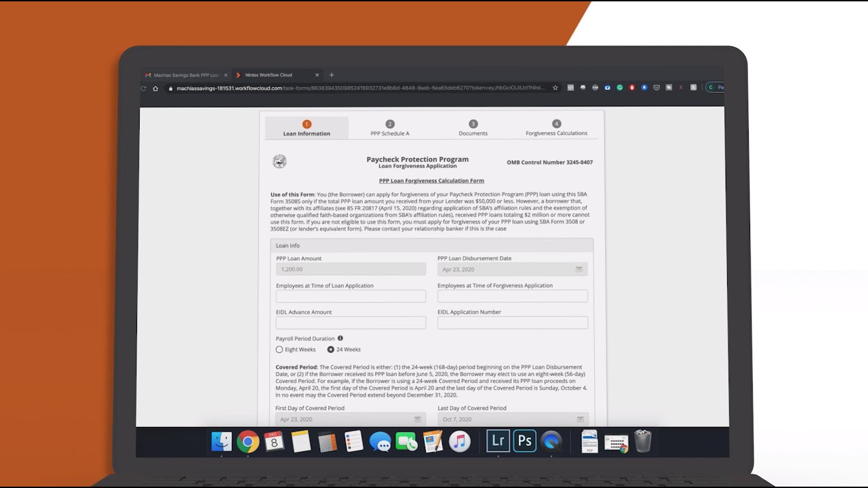868x488 pixels.
Task: Open a new browser tab with plus
Action: coord(332,75)
